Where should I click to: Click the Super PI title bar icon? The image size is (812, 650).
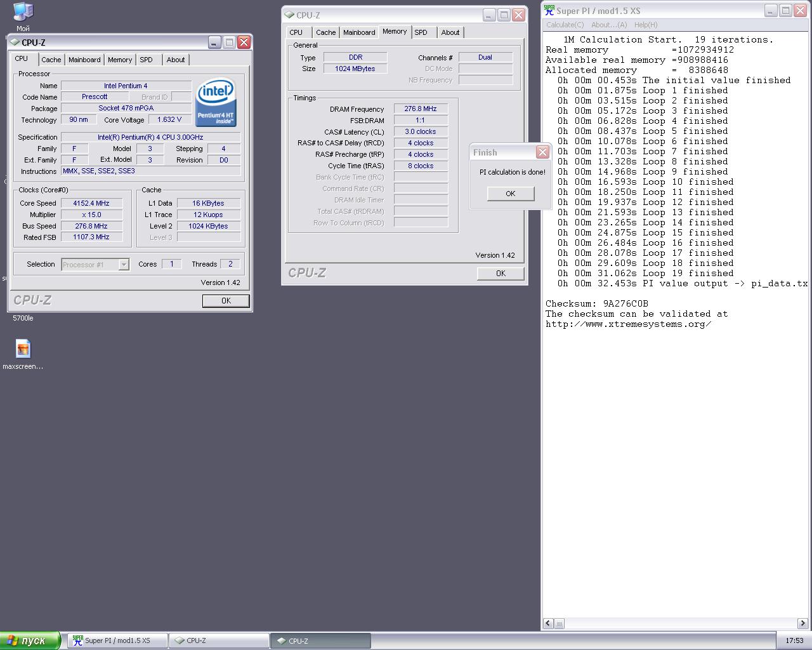point(549,10)
